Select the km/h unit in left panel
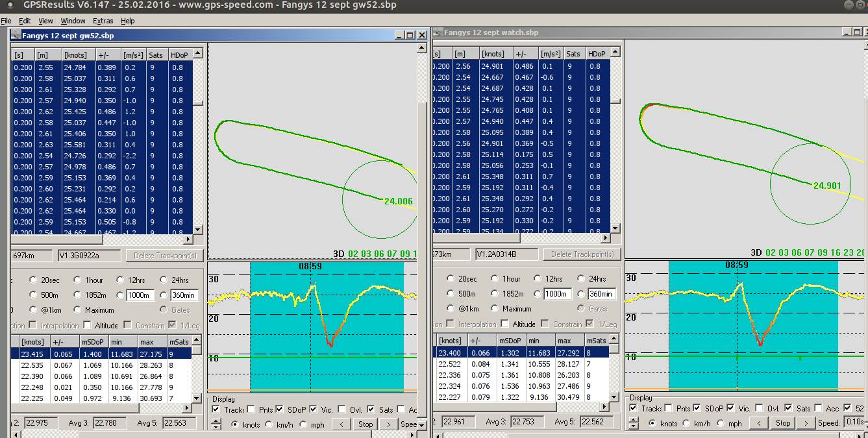Image resolution: width=868 pixels, height=438 pixels. (x=267, y=425)
